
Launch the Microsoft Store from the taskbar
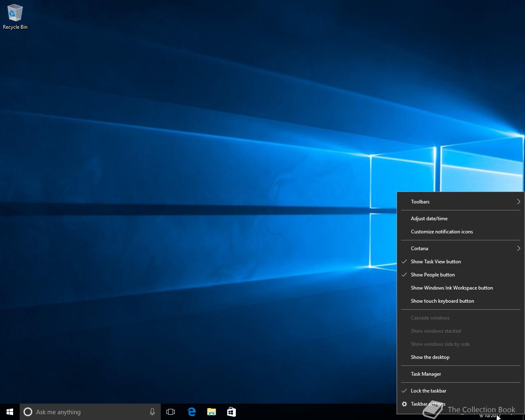point(231,412)
